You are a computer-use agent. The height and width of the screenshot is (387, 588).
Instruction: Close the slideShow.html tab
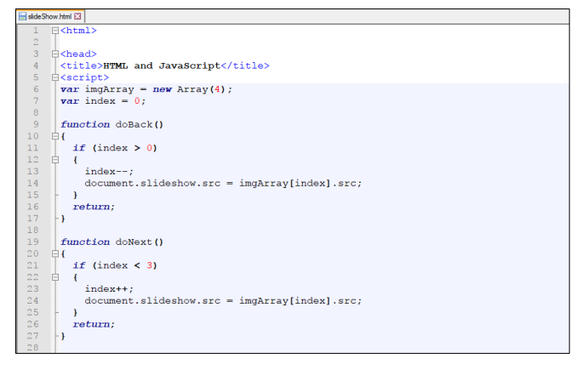click(x=77, y=16)
